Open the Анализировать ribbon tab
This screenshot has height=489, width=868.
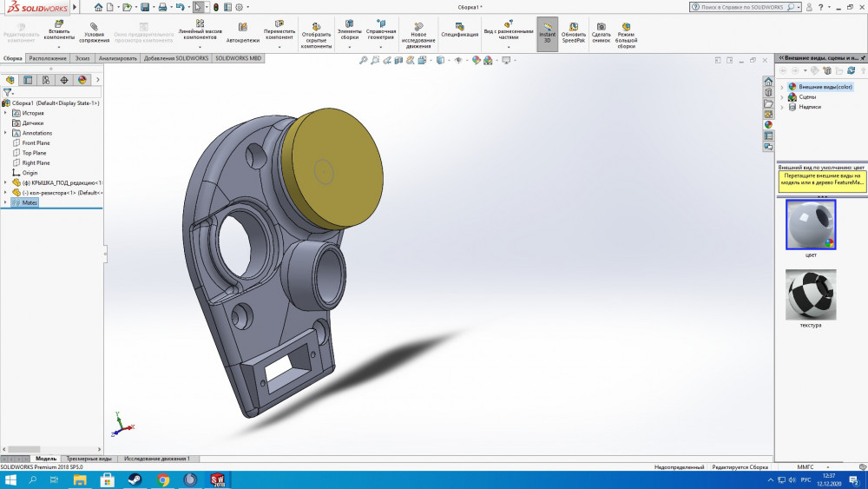[118, 58]
